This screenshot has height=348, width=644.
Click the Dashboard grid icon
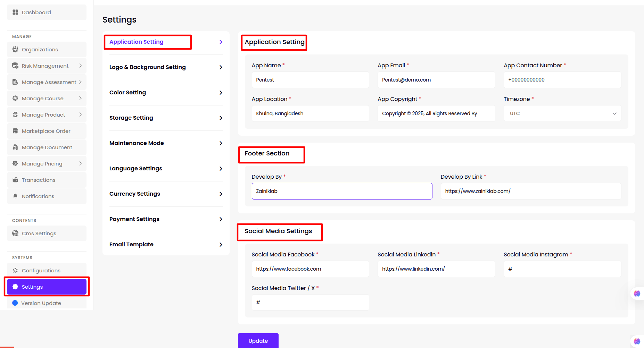15,12
